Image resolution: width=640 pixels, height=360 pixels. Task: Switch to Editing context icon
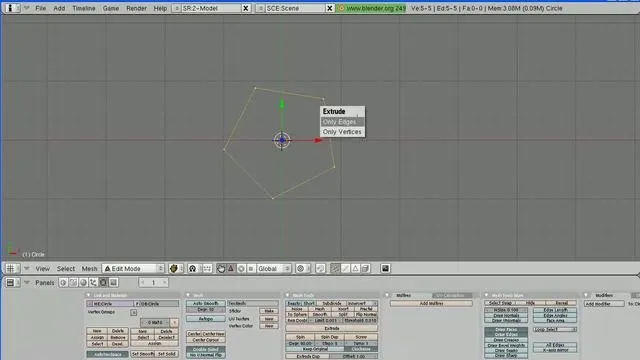(x=103, y=282)
